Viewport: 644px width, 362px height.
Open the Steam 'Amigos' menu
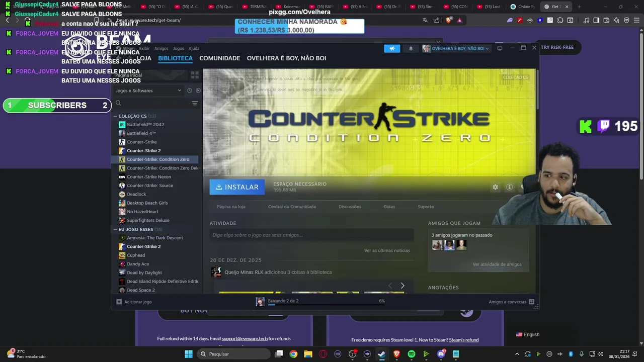(x=162, y=48)
